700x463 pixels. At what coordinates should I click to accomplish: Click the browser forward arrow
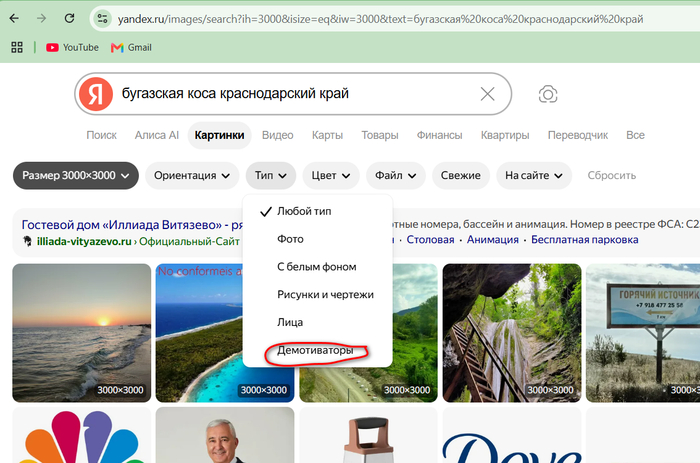42,19
